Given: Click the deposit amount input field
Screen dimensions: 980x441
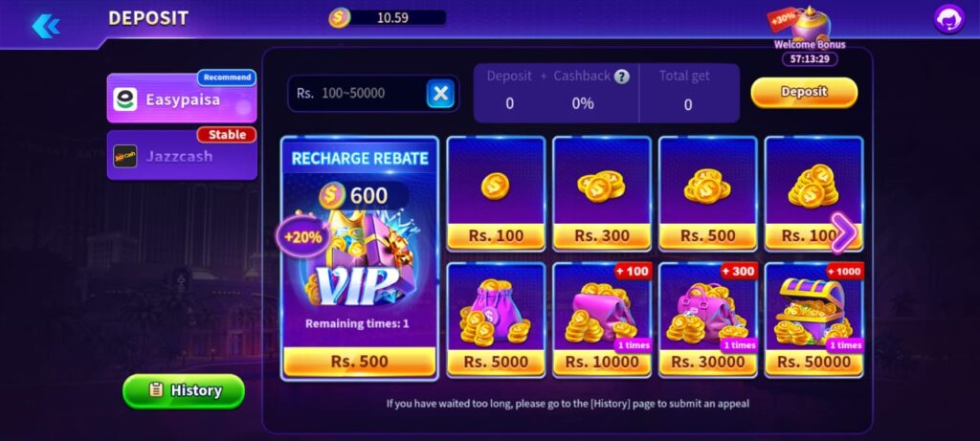Looking at the screenshot, I should (356, 94).
